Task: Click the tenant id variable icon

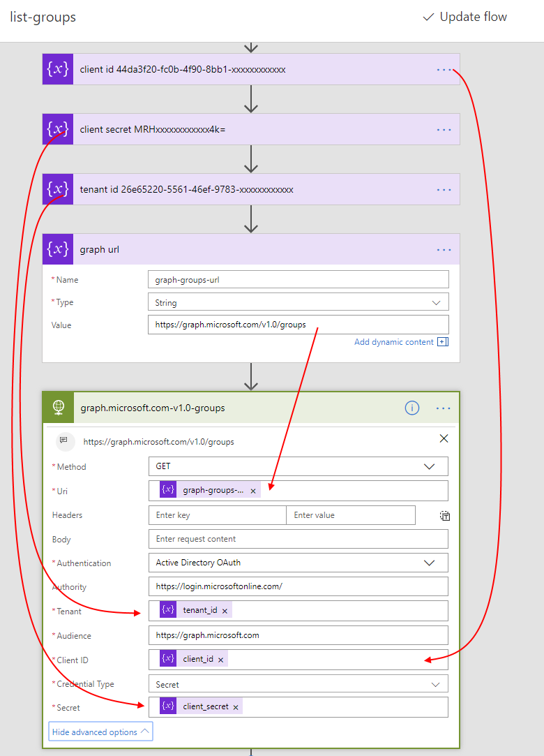Action: pos(57,190)
